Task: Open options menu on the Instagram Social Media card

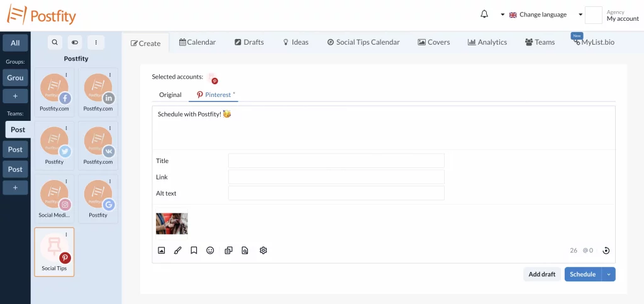Action: pos(66,181)
